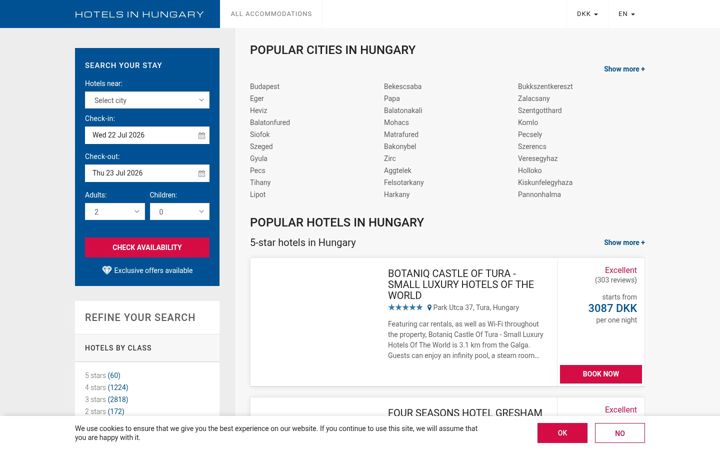720x450 pixels.
Task: Open the Holloko city link
Action: (529, 170)
